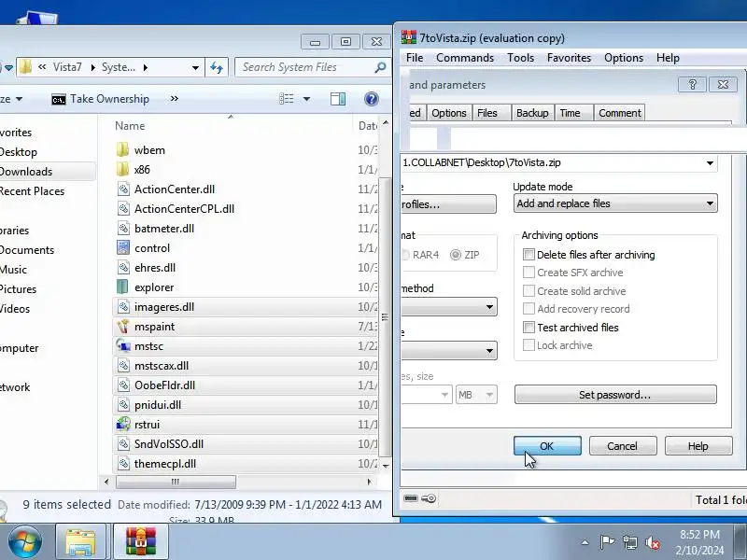Toggle the Create solid archive checkbox
This screenshot has width=747, height=560.
(x=529, y=290)
